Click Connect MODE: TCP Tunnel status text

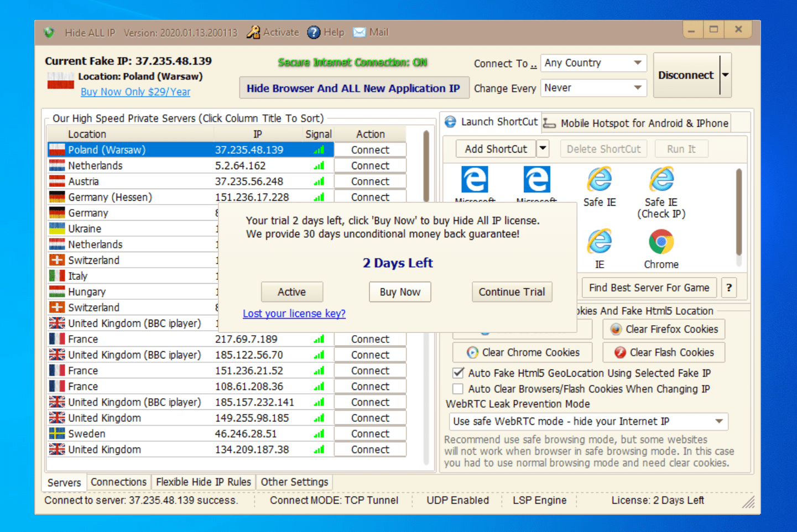coord(334,500)
